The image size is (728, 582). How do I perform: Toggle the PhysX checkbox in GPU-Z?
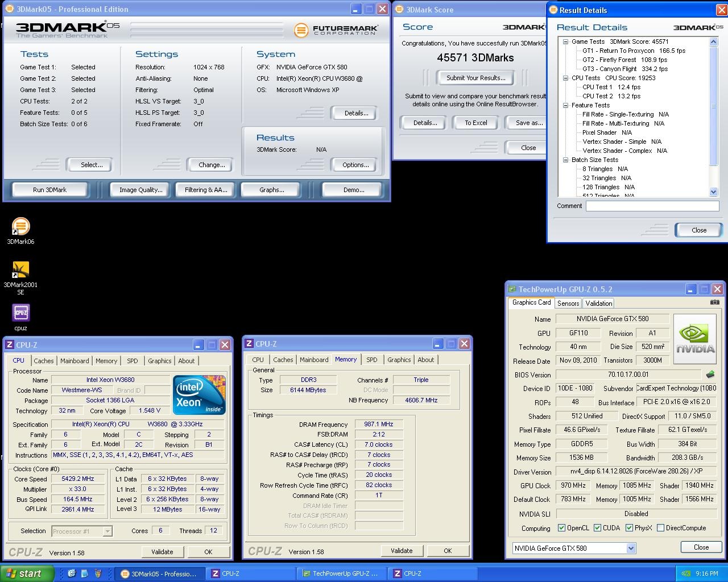coord(629,528)
